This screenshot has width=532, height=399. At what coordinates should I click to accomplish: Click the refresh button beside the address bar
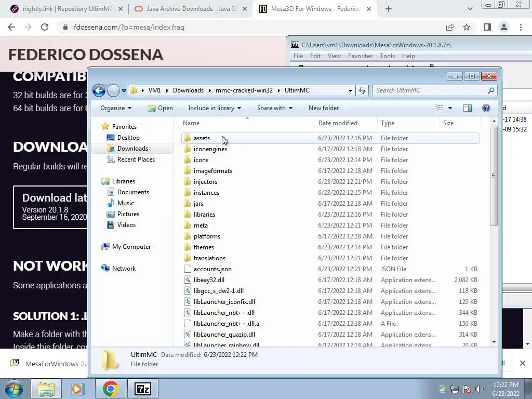(x=362, y=90)
